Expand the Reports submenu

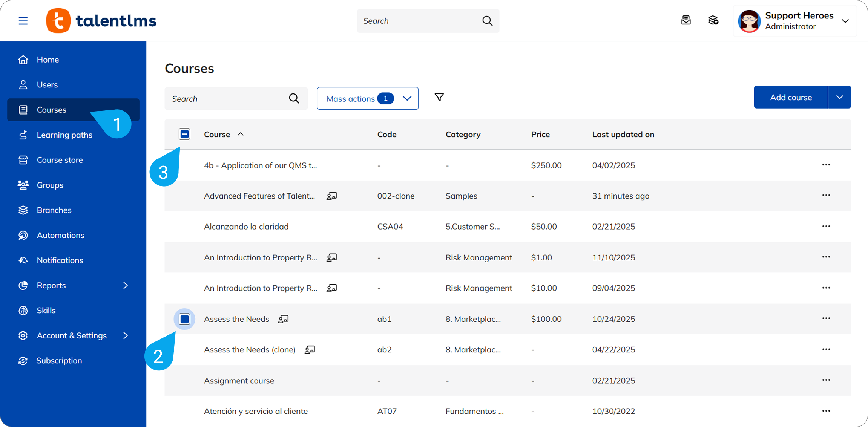pyautogui.click(x=126, y=285)
